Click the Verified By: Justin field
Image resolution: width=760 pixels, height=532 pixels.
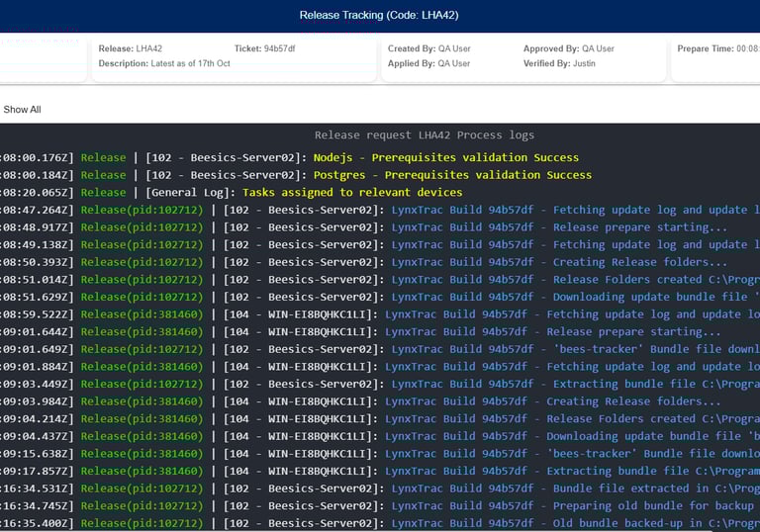[x=559, y=63]
